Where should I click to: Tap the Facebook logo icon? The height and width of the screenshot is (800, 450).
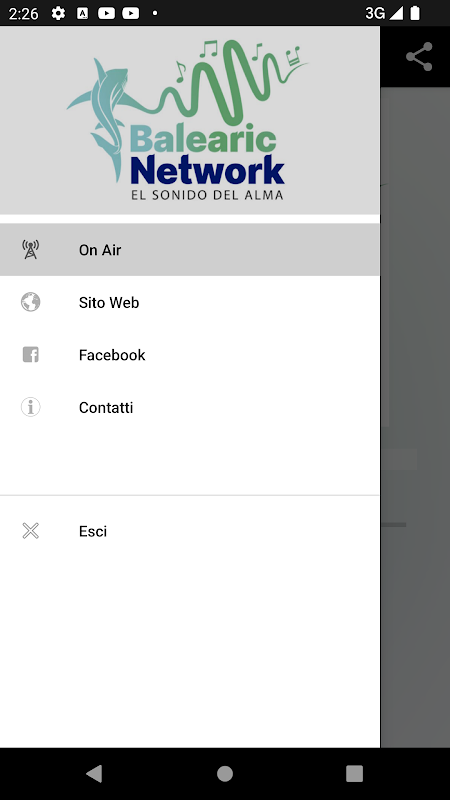point(31,355)
